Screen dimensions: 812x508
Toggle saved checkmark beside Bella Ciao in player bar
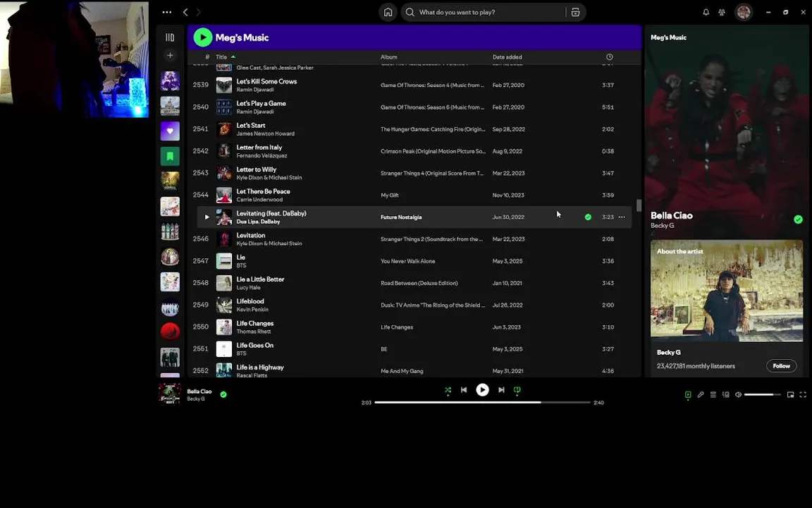(x=223, y=394)
